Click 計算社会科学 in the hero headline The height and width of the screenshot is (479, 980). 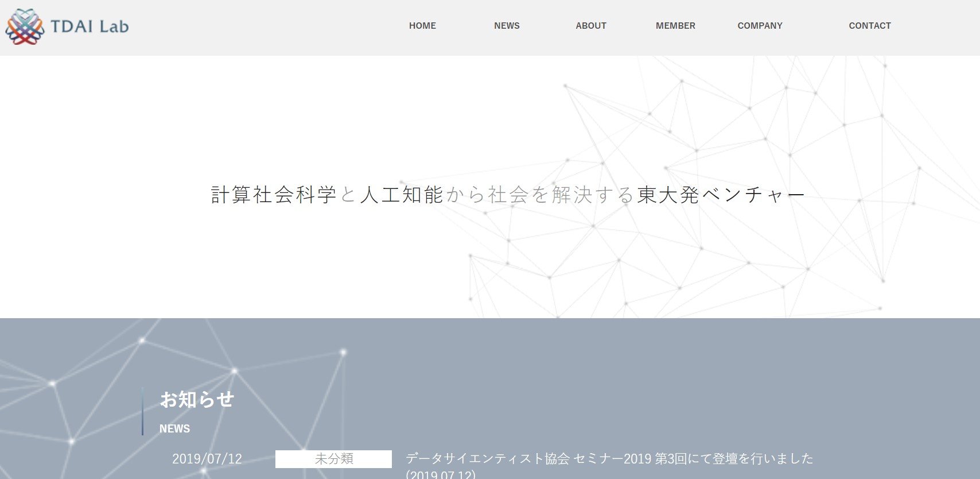pos(274,195)
